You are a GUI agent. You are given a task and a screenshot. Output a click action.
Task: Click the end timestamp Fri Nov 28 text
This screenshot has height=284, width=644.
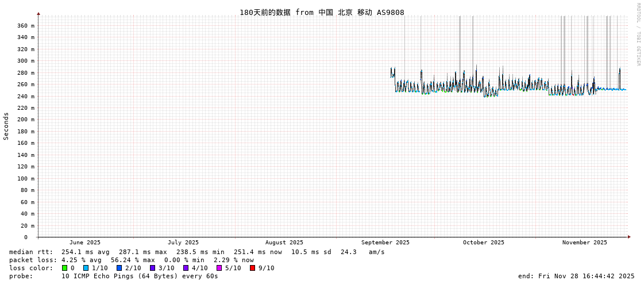click(x=576, y=276)
